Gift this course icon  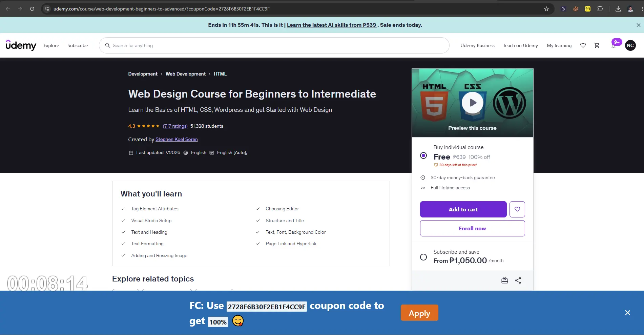click(505, 280)
